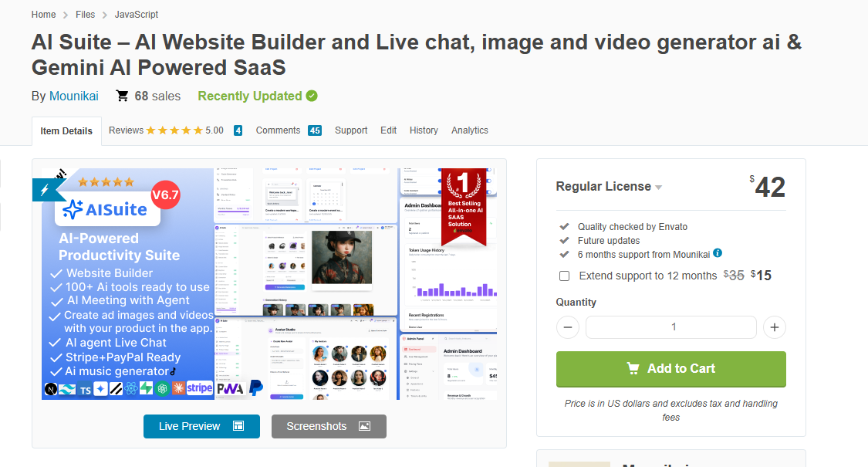Click the React atom logo in preview
This screenshot has height=467, width=868.
[130, 389]
